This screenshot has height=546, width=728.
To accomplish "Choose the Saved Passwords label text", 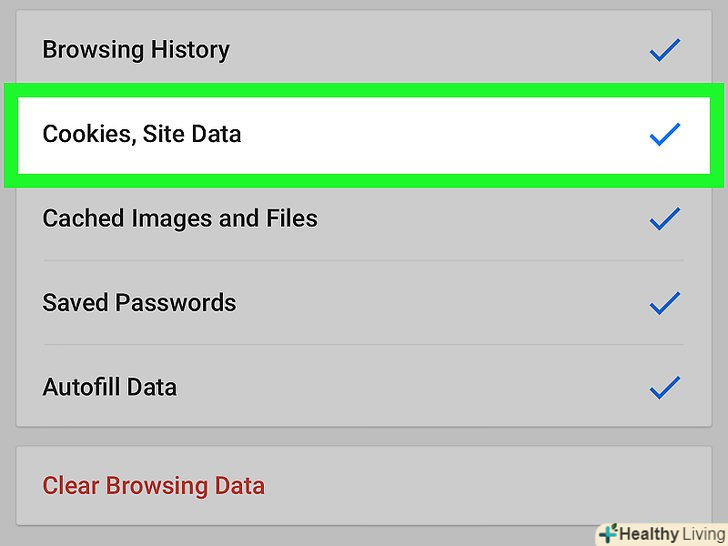I will point(139,303).
